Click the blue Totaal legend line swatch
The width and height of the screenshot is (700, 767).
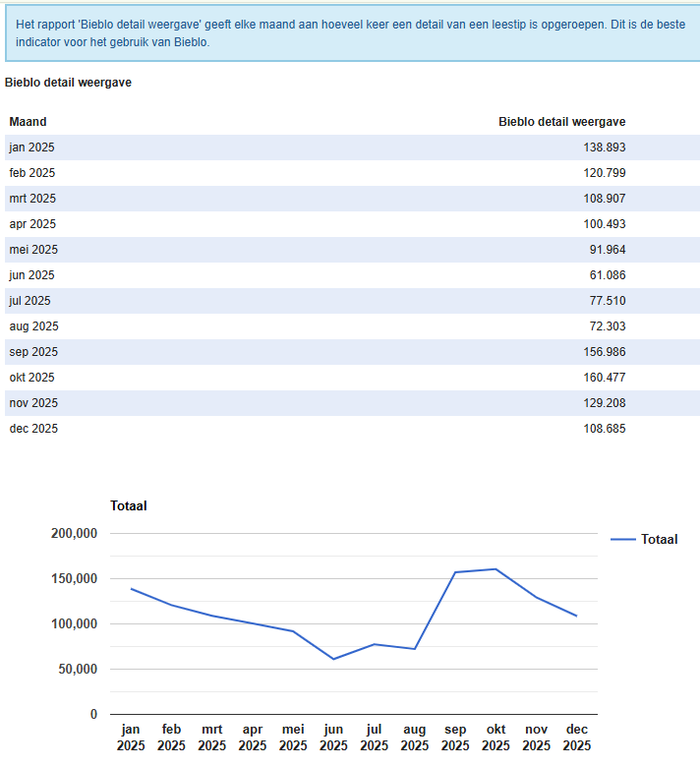click(x=623, y=539)
